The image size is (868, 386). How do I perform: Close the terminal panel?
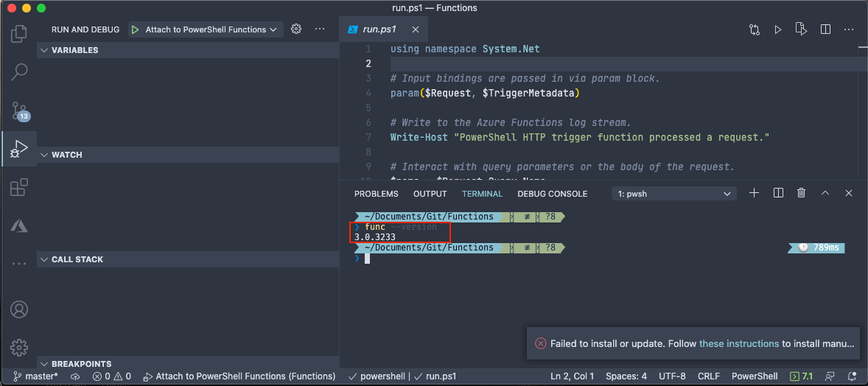click(849, 193)
